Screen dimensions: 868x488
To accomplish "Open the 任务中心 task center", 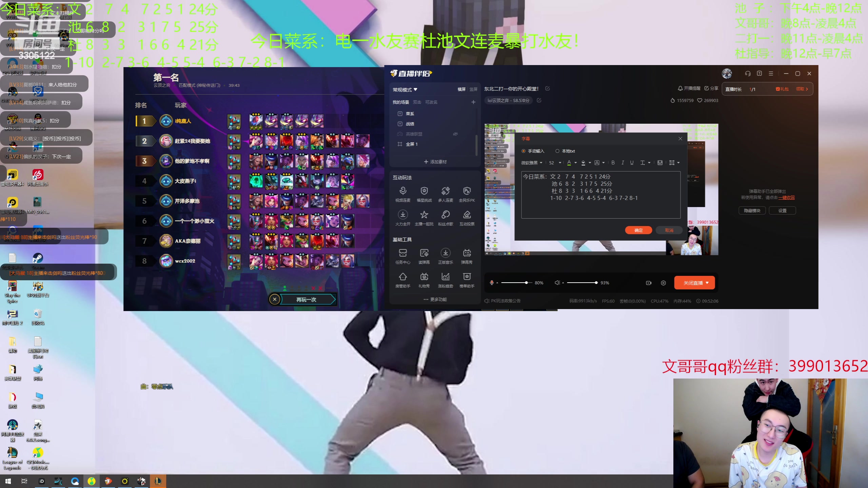I will click(x=403, y=256).
